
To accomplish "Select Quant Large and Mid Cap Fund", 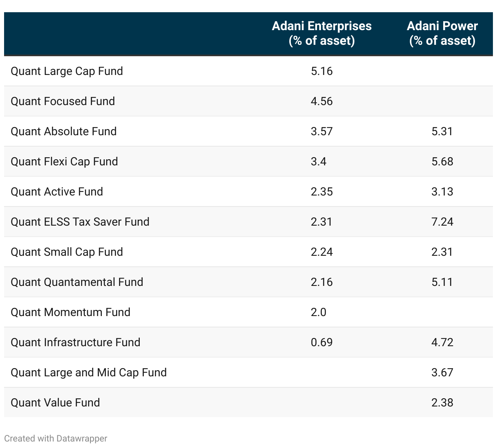I will (x=89, y=373).
